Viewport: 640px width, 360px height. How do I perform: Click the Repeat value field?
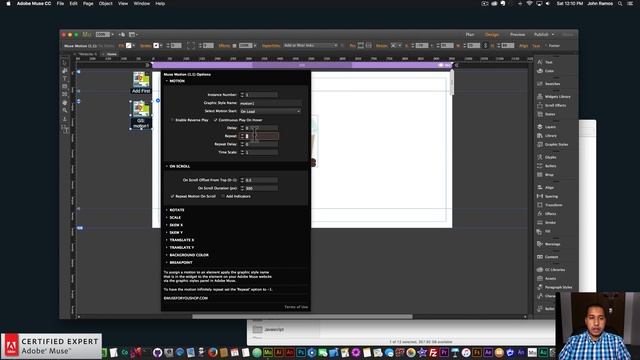click(x=262, y=136)
